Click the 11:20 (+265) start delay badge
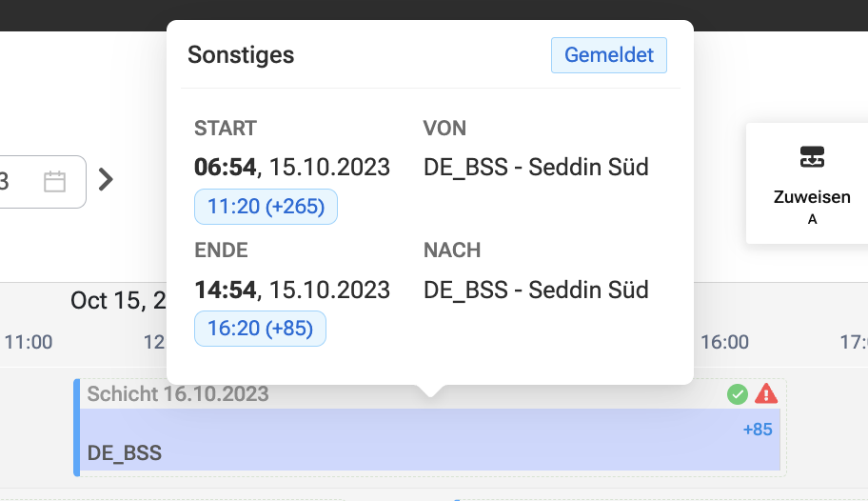This screenshot has height=501, width=868. tap(266, 206)
